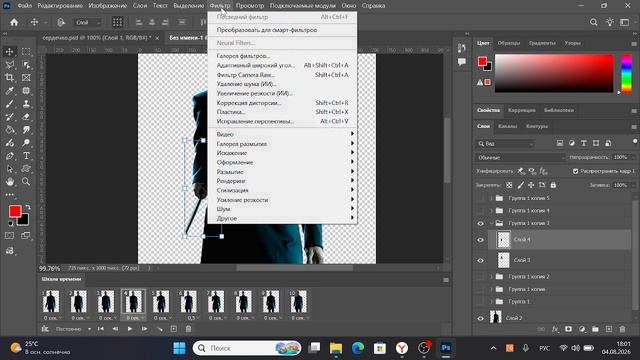Select the Move tool in the toolbox
Viewport: 640px width, 360px height.
pyautogui.click(x=9, y=51)
